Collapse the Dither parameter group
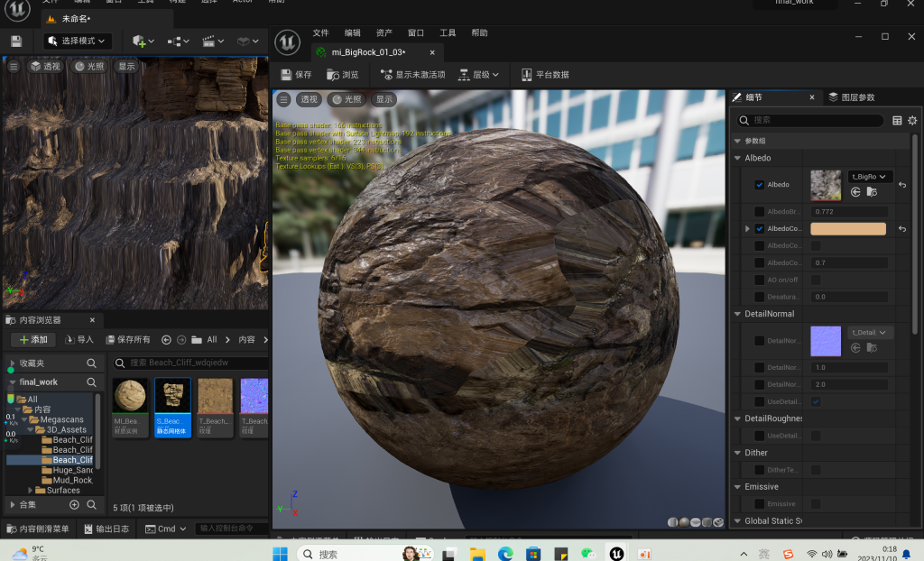This screenshot has height=561, width=924. pos(737,453)
